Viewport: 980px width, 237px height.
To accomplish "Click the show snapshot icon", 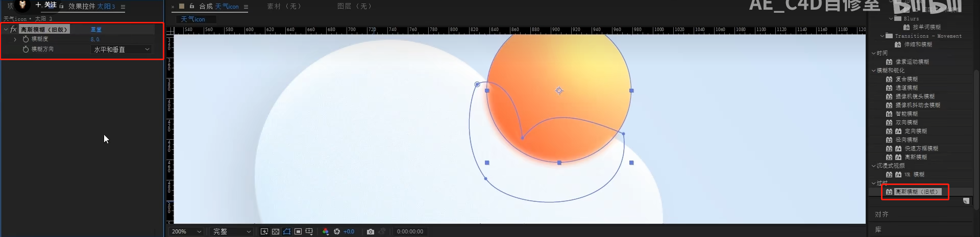I will click(x=382, y=231).
